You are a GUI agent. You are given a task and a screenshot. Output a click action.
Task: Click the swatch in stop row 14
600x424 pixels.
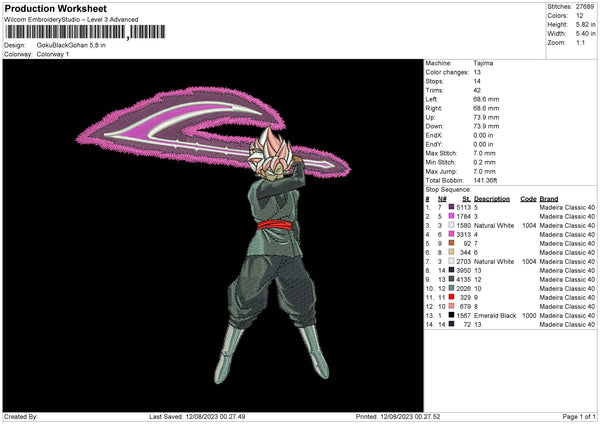pyautogui.click(x=452, y=324)
